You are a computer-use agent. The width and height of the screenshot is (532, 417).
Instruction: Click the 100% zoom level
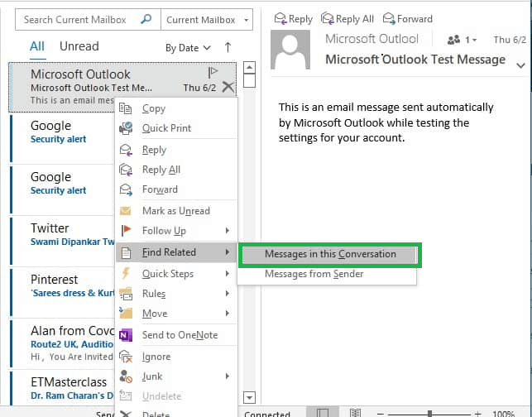(x=504, y=414)
